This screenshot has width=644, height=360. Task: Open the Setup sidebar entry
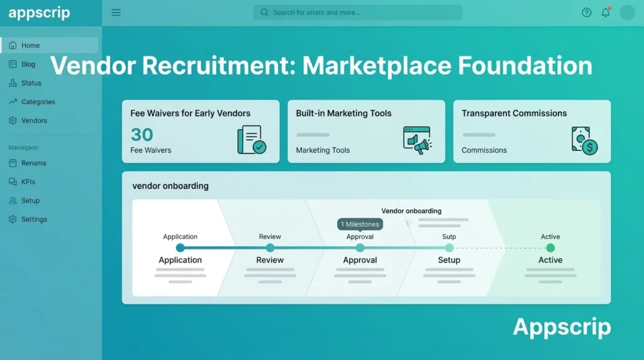pyautogui.click(x=30, y=201)
